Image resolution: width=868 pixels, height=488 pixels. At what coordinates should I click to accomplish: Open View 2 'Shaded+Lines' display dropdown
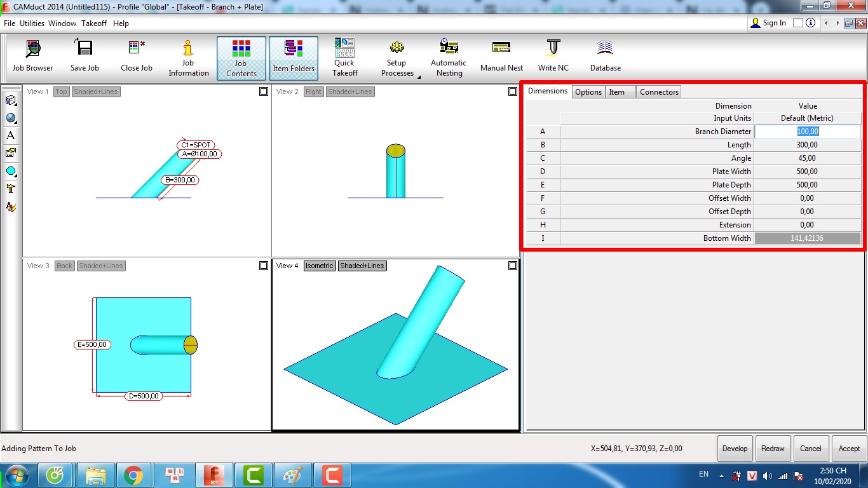click(350, 91)
